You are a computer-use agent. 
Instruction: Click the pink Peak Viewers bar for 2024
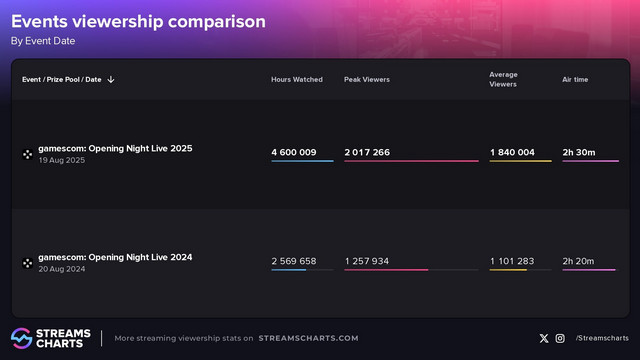(386, 270)
